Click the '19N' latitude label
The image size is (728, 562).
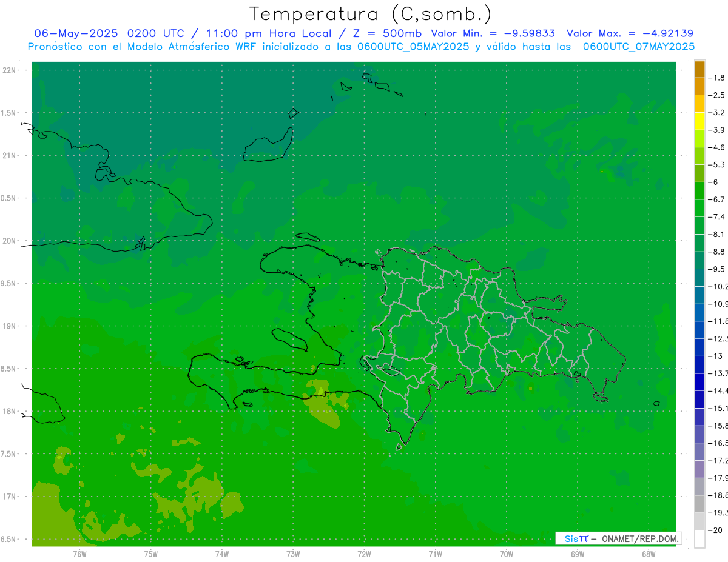point(10,326)
